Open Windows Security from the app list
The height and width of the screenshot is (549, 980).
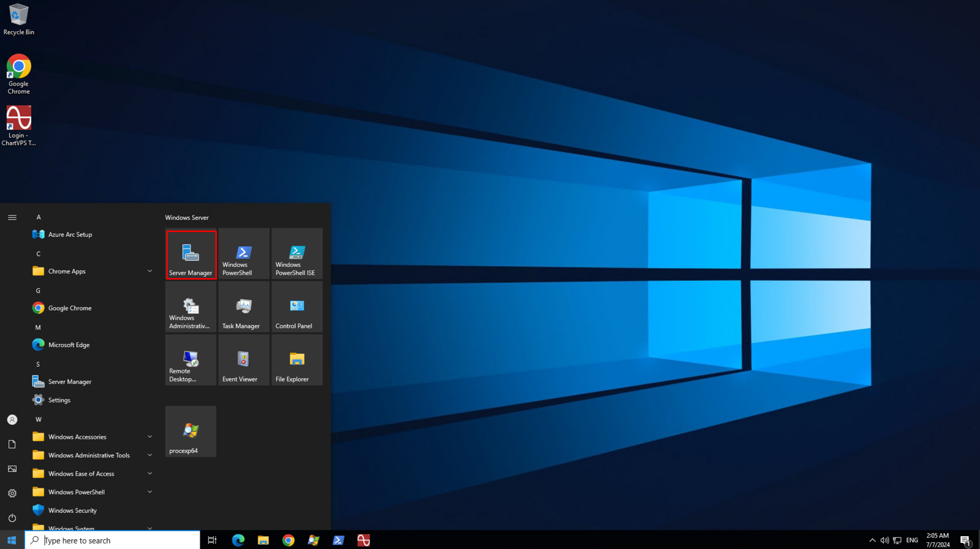72,510
